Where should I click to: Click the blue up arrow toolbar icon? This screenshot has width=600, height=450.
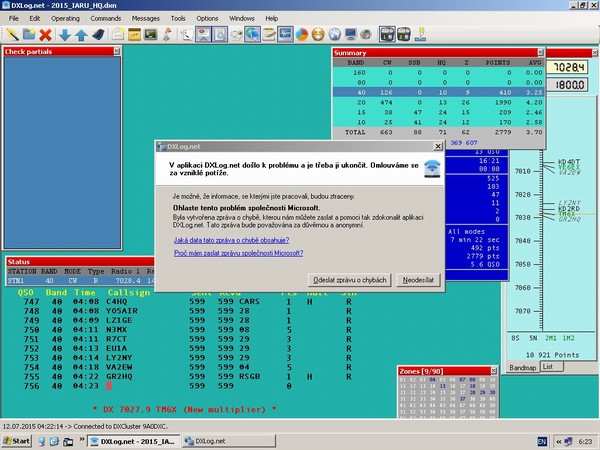pyautogui.click(x=81, y=34)
